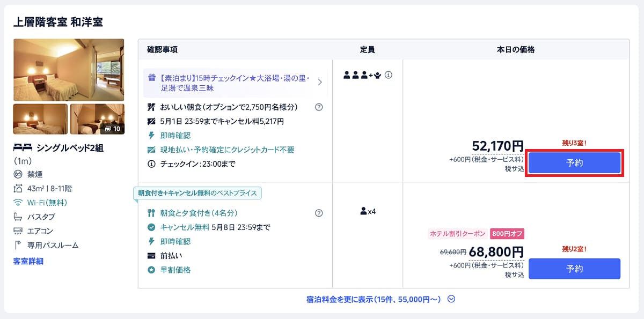Click the Wi-Fi(無料) amenity
The height and width of the screenshot is (319, 644).
(47, 203)
